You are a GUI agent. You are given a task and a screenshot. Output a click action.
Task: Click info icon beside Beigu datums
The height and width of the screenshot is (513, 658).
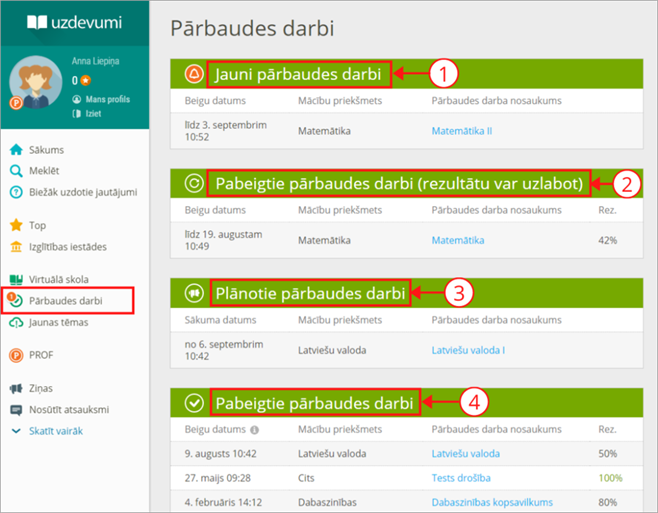254,431
